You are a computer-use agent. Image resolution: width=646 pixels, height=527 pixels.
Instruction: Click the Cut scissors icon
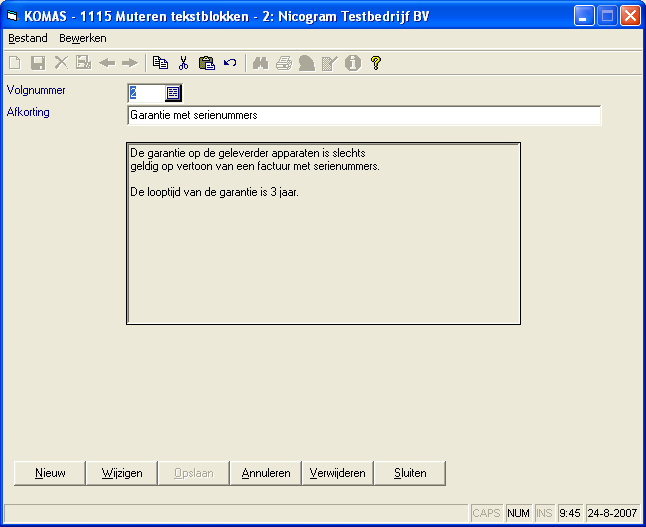click(183, 63)
